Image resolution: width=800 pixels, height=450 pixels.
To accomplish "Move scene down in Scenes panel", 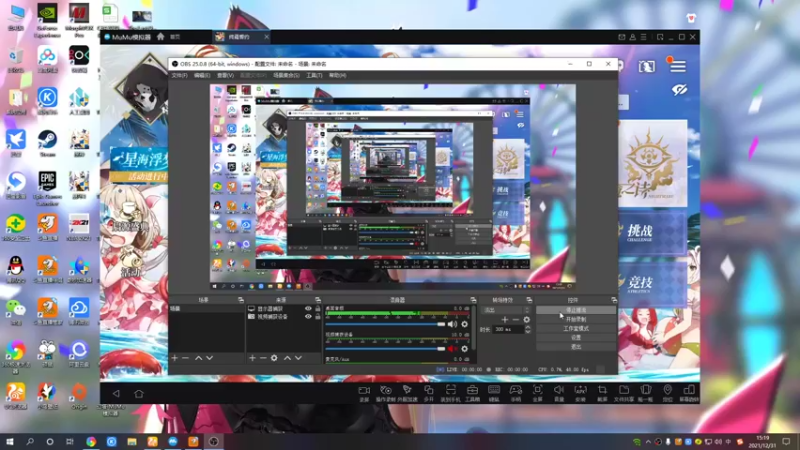I will [x=209, y=358].
